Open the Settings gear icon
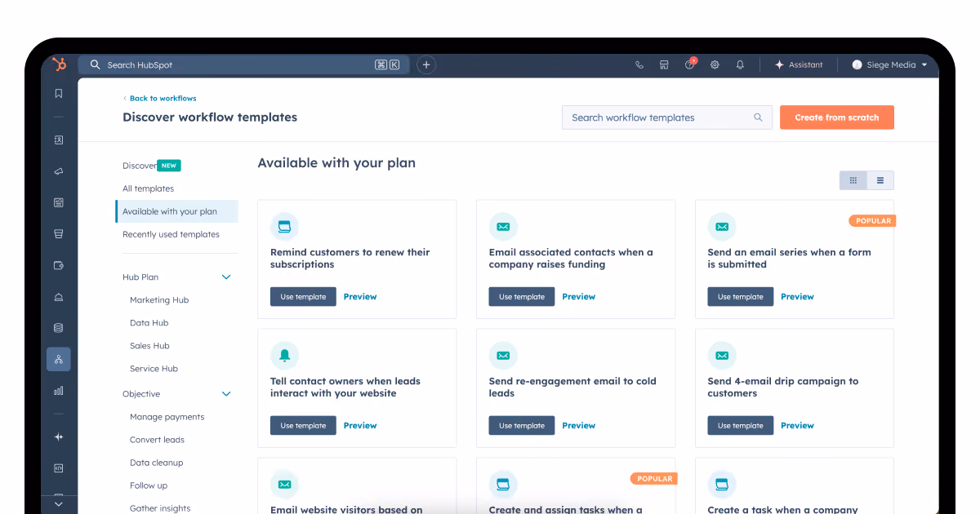 [x=715, y=65]
